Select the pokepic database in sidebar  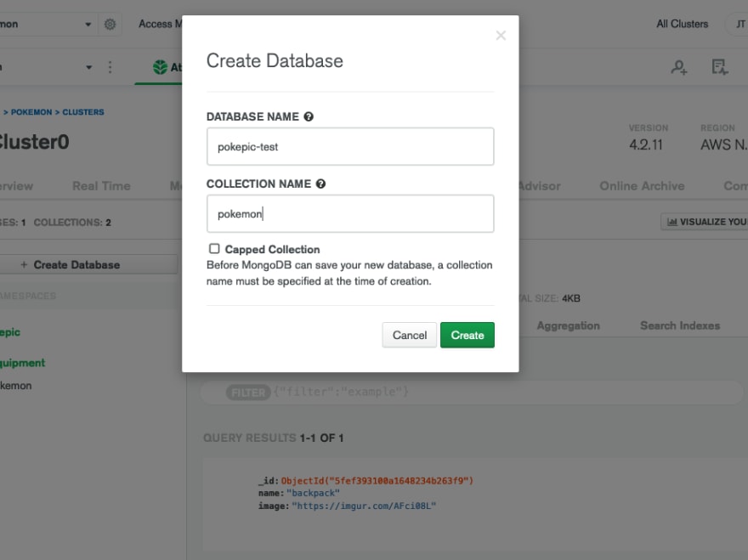[10, 332]
